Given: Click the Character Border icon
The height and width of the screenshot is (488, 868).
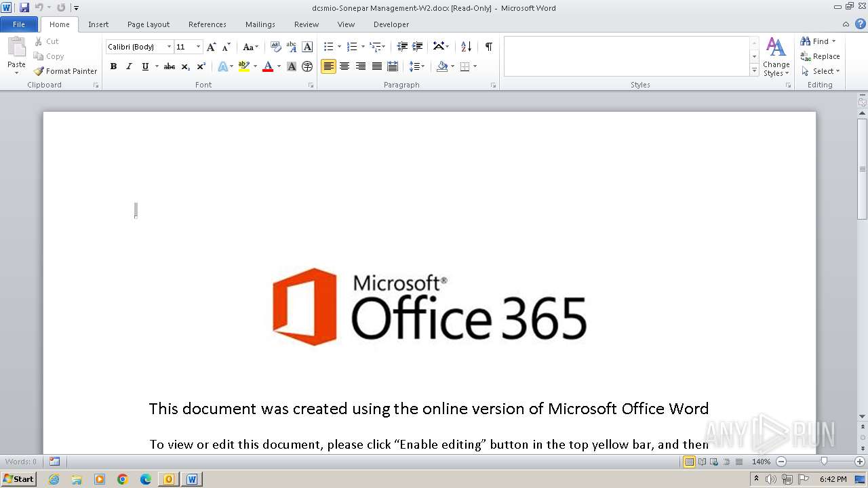Looking at the screenshot, I should 307,47.
